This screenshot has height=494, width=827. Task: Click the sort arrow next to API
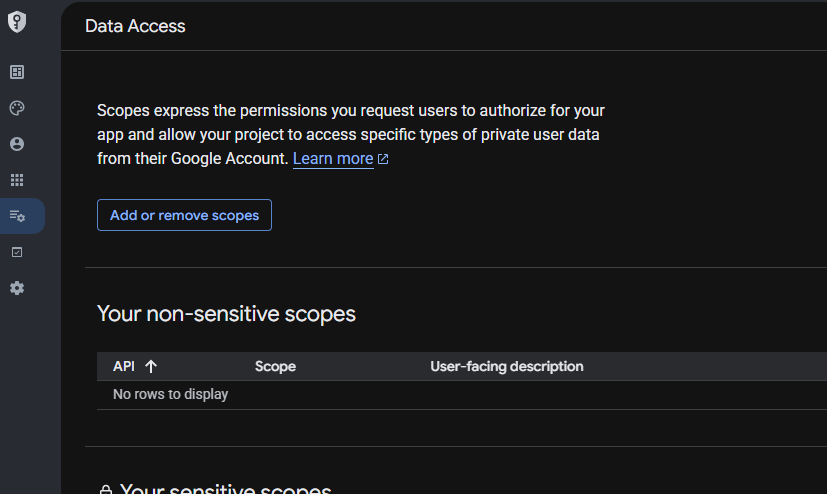(151, 366)
